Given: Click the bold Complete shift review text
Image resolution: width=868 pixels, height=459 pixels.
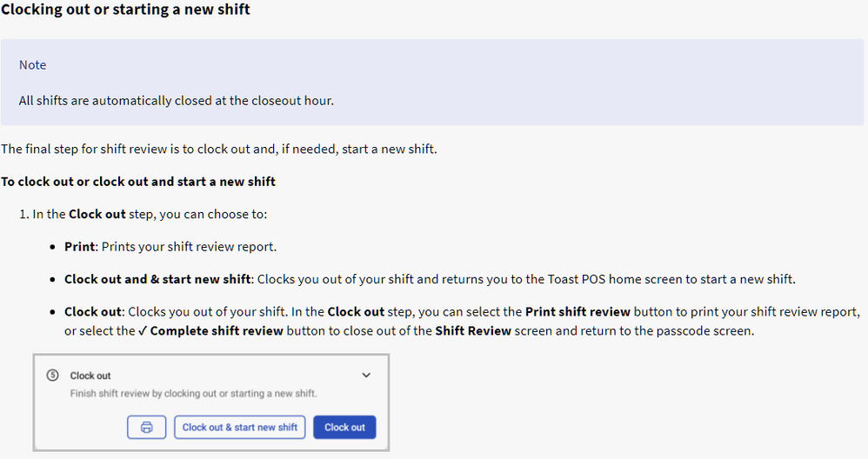Looking at the screenshot, I should 217,331.
